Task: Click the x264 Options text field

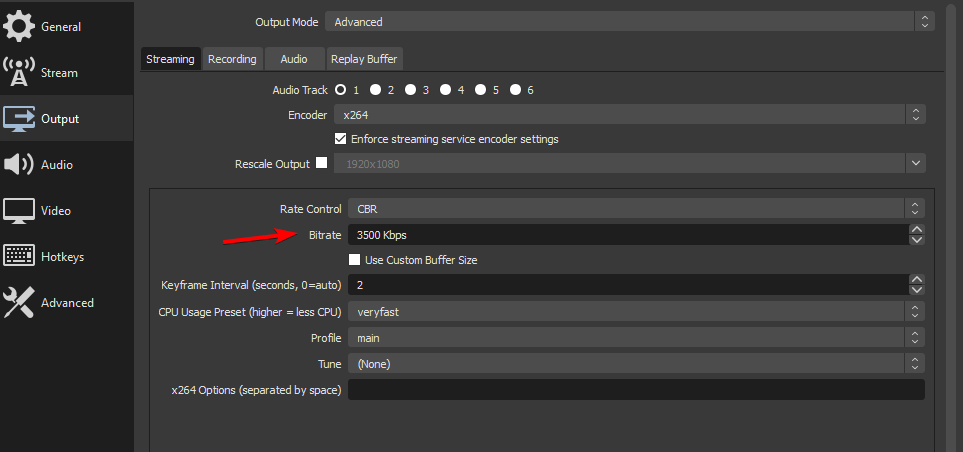Action: click(635, 390)
